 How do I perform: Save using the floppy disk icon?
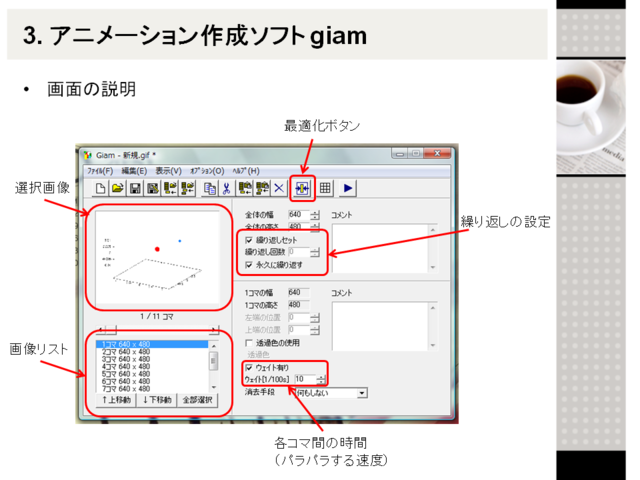pos(135,187)
